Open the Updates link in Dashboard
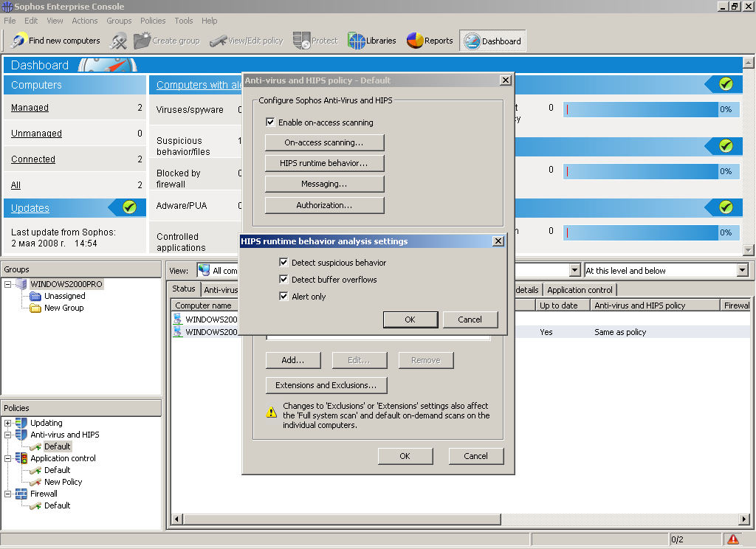This screenshot has width=756, height=549. click(x=30, y=208)
